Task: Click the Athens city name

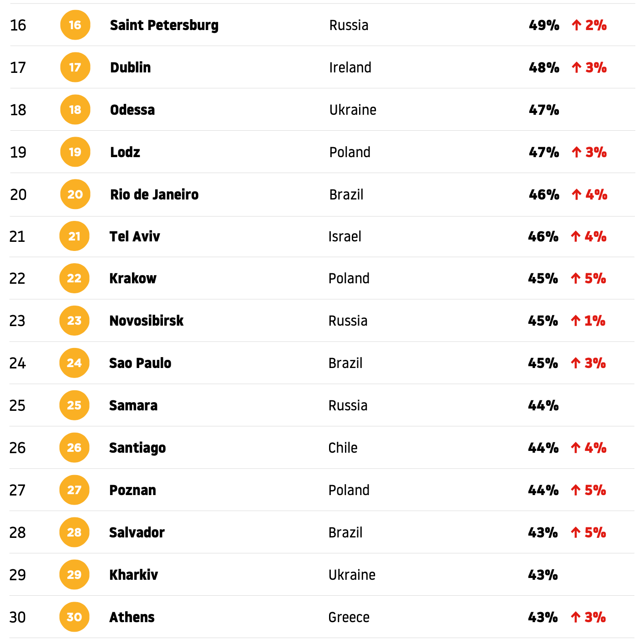Action: [132, 618]
